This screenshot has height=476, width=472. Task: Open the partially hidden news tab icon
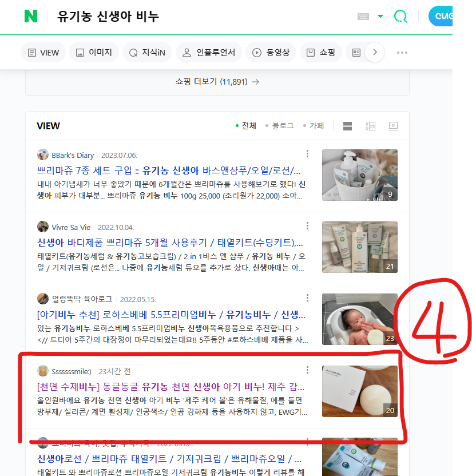pyautogui.click(x=356, y=53)
